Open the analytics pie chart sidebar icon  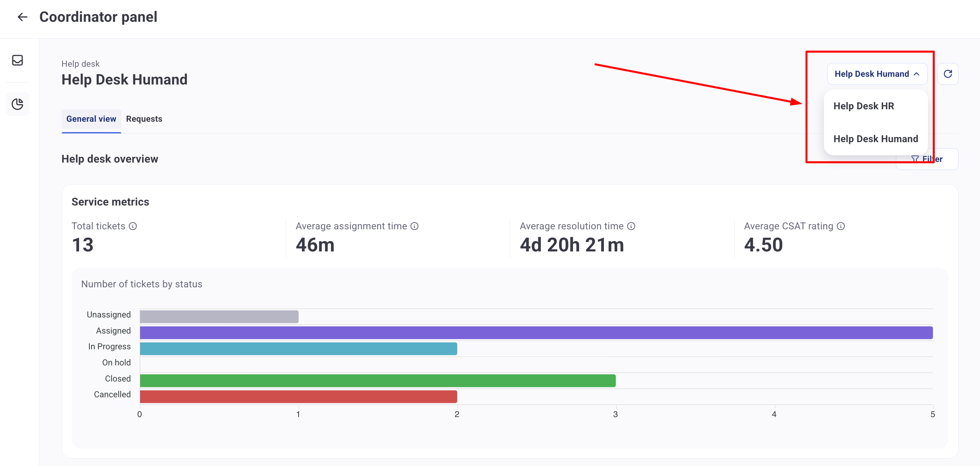coord(17,104)
